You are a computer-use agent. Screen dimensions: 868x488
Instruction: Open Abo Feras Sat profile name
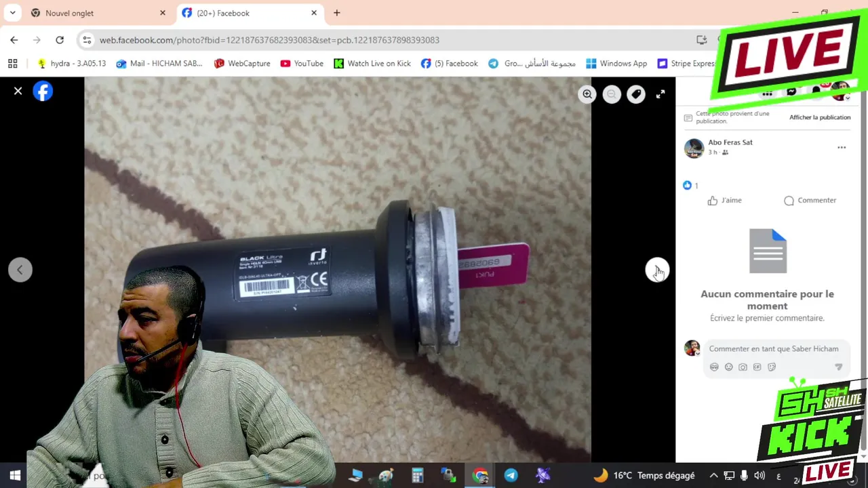(730, 142)
